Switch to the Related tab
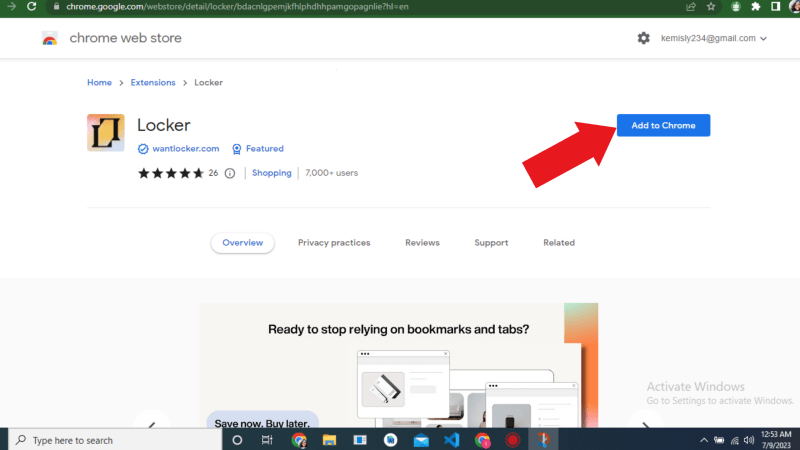The image size is (800, 450). pyautogui.click(x=559, y=243)
